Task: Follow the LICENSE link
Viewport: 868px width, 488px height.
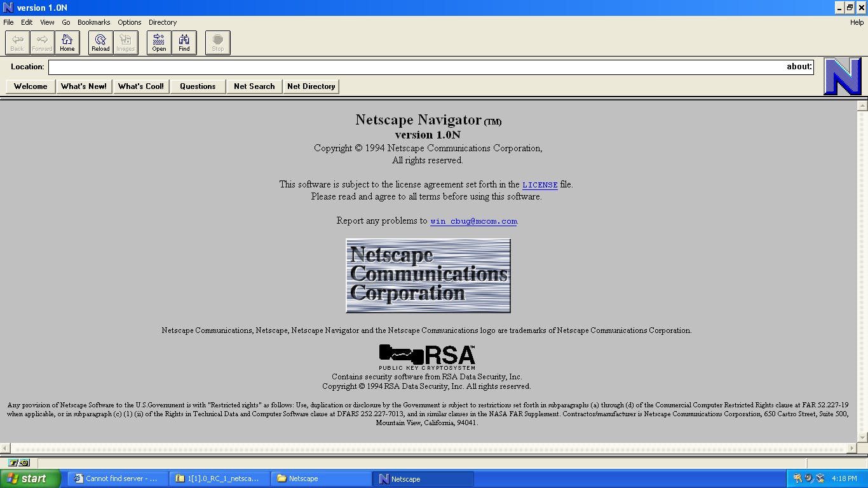Action: pyautogui.click(x=540, y=185)
